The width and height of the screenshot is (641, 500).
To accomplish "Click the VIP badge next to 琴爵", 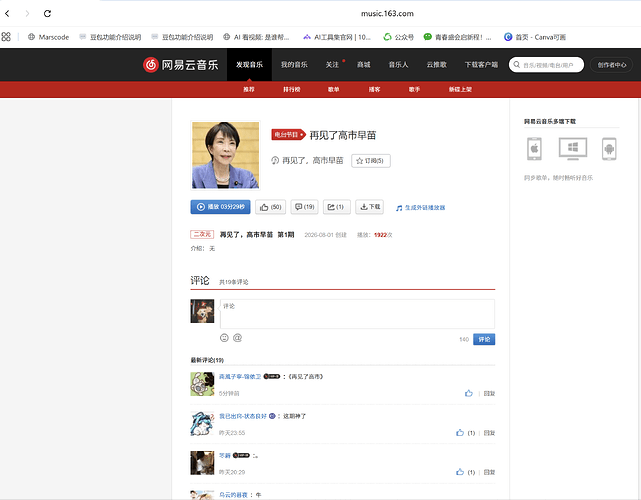I will pyautogui.click(x=241, y=455).
